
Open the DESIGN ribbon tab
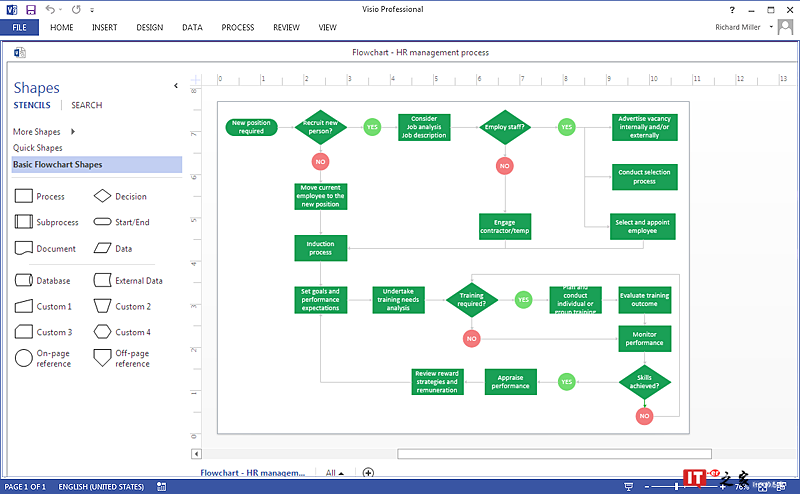tap(150, 28)
